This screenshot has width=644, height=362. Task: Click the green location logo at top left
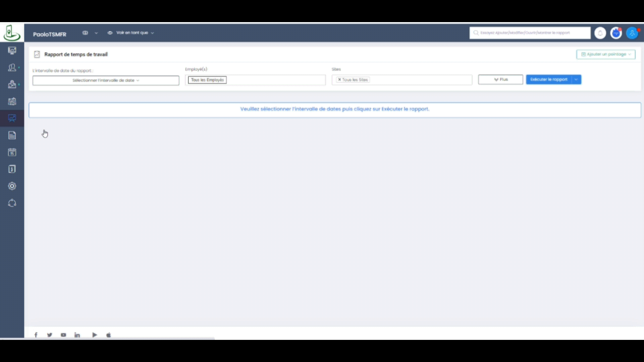tap(12, 33)
